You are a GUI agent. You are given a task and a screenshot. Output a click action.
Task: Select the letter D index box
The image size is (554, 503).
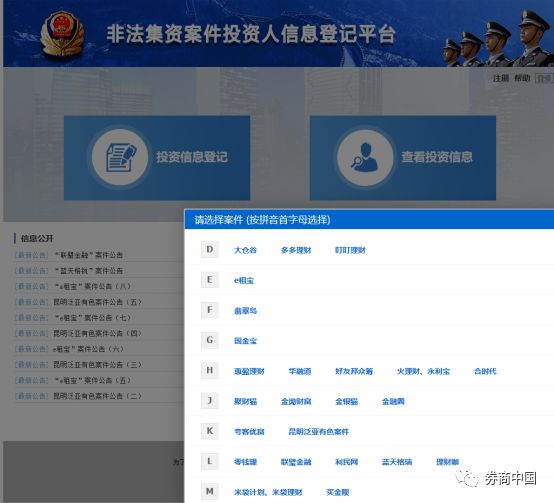[x=210, y=250]
